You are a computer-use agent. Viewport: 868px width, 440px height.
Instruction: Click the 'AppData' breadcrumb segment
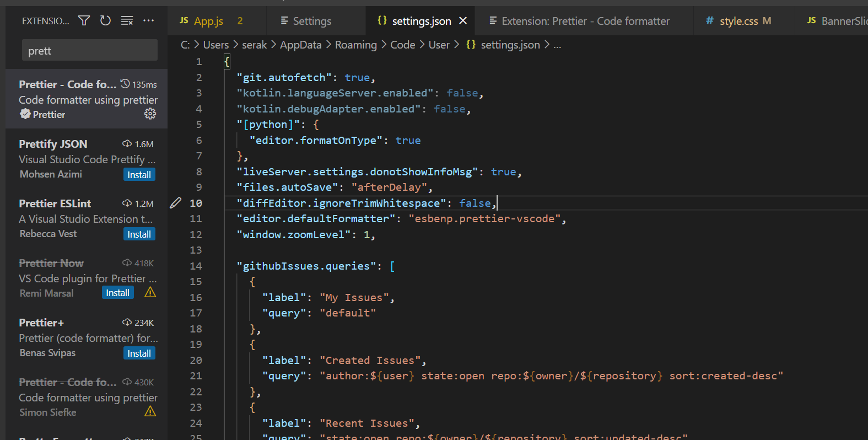tap(300, 45)
